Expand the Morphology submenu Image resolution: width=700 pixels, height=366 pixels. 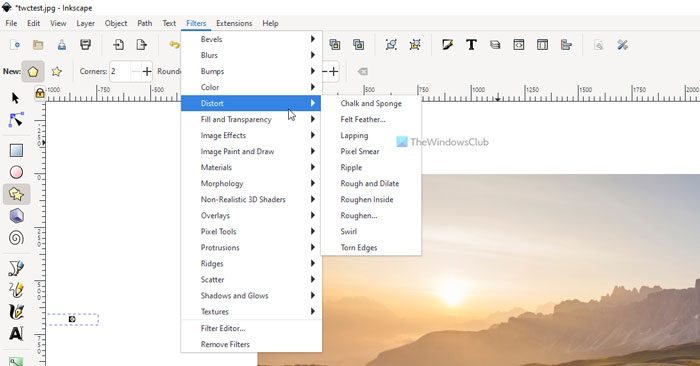tap(251, 183)
